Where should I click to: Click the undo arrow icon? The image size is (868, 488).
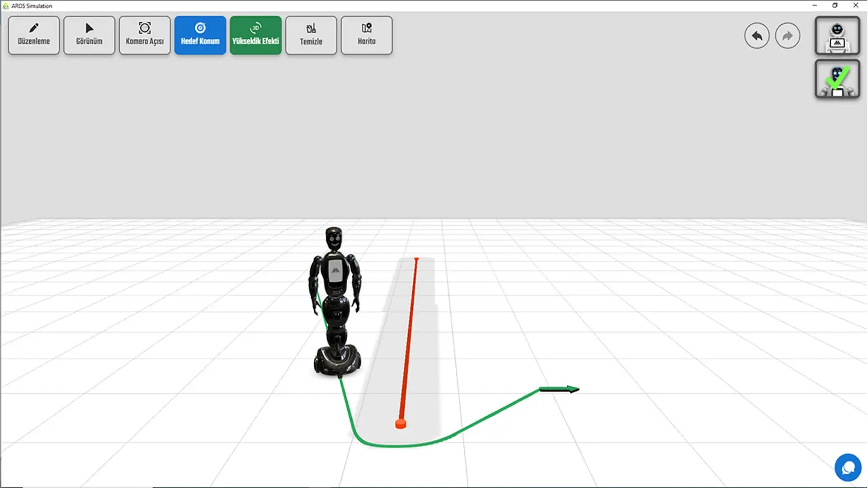coord(757,35)
